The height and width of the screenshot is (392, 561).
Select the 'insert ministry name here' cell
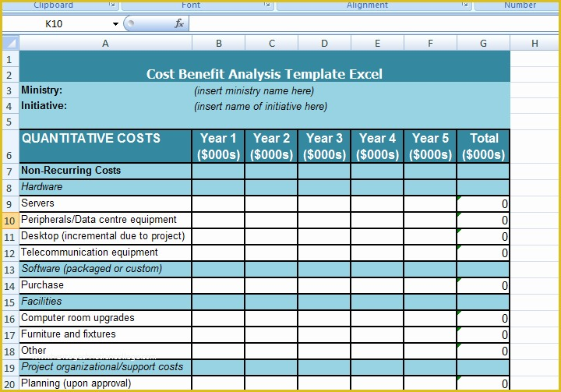point(254,90)
